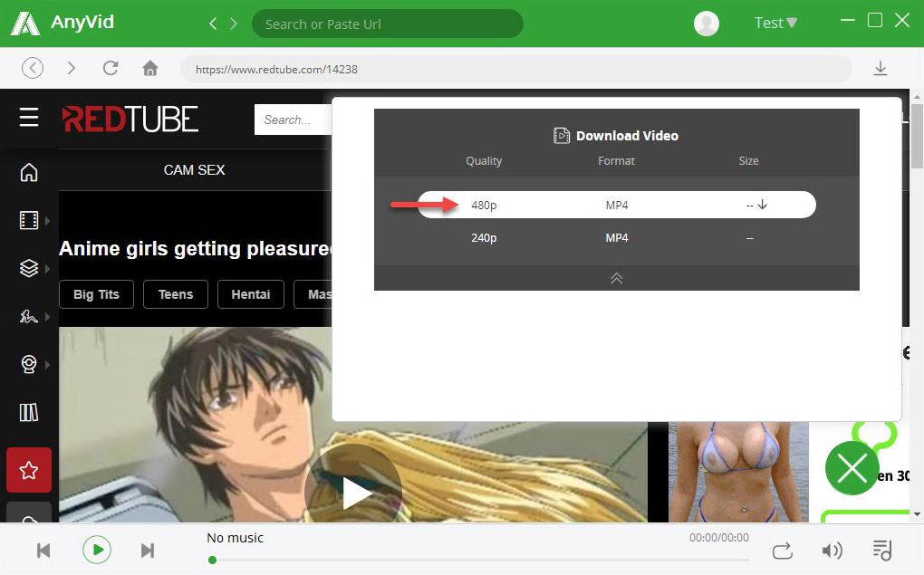924x575 pixels.
Task: Open the sidebar videos film icon
Action: point(29,220)
